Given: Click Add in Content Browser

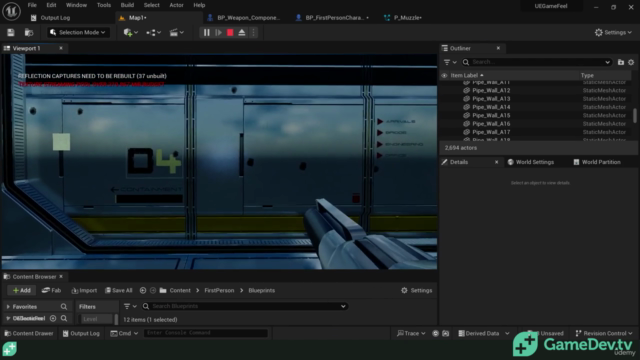Looking at the screenshot, I should (x=22, y=290).
